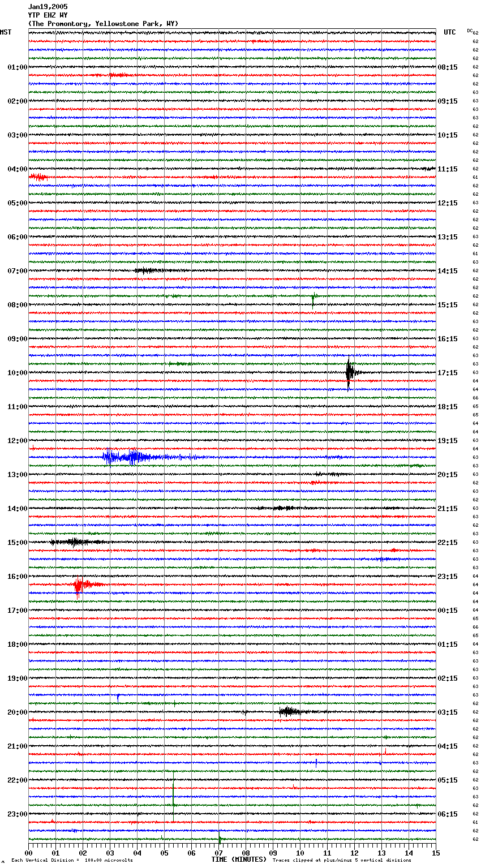Click the red burst below the 04:00 trace
The height and width of the screenshot is (868, 481).
38,177
